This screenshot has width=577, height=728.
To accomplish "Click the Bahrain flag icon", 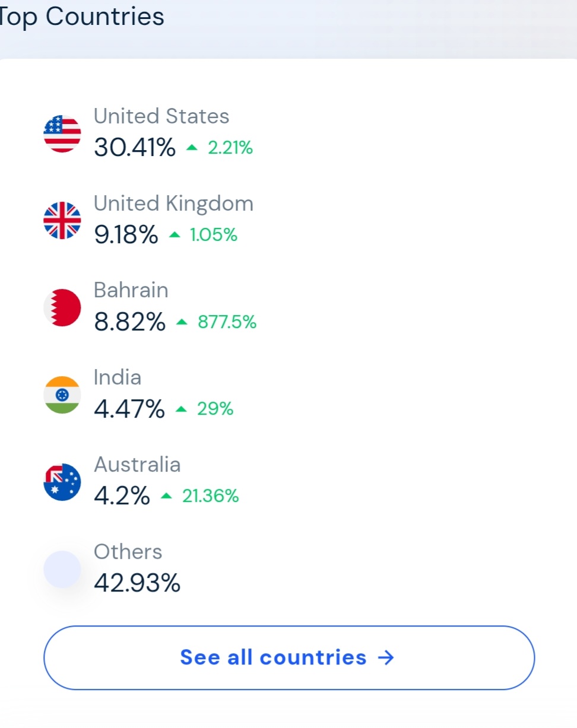I will [62, 307].
